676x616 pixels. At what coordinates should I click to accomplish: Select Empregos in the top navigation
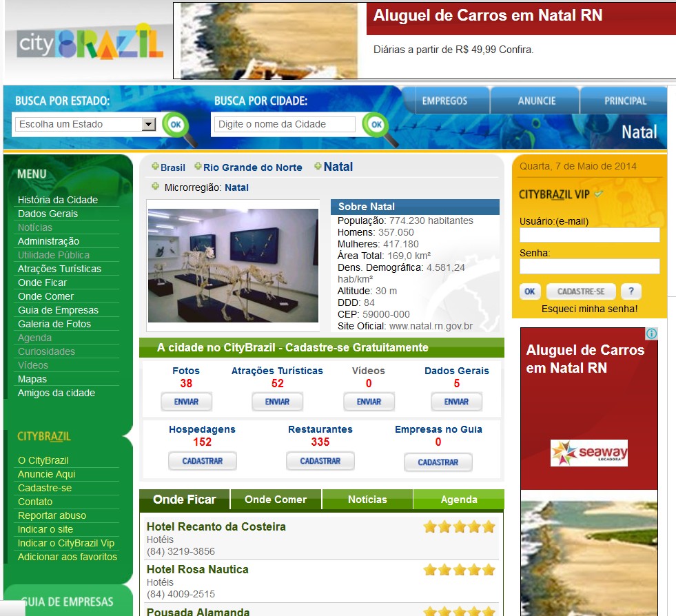click(444, 101)
